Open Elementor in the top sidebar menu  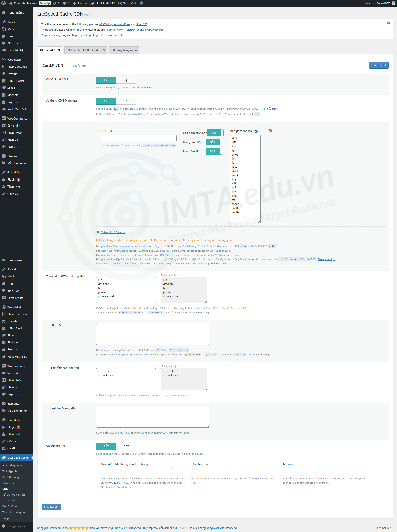[14, 156]
